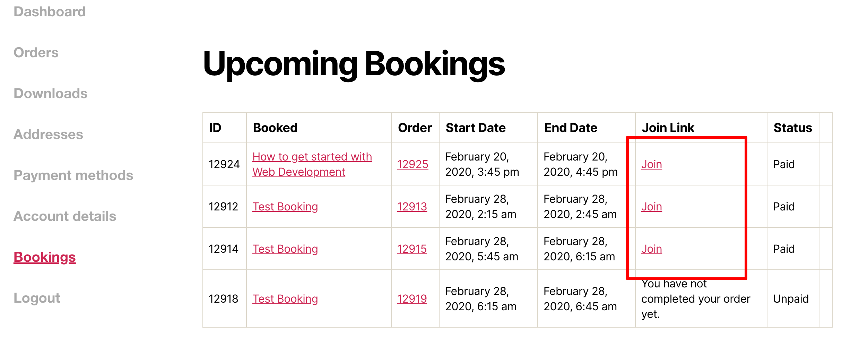The image size is (868, 355).
Task: Open Downloads in the sidebar
Action: 51,94
